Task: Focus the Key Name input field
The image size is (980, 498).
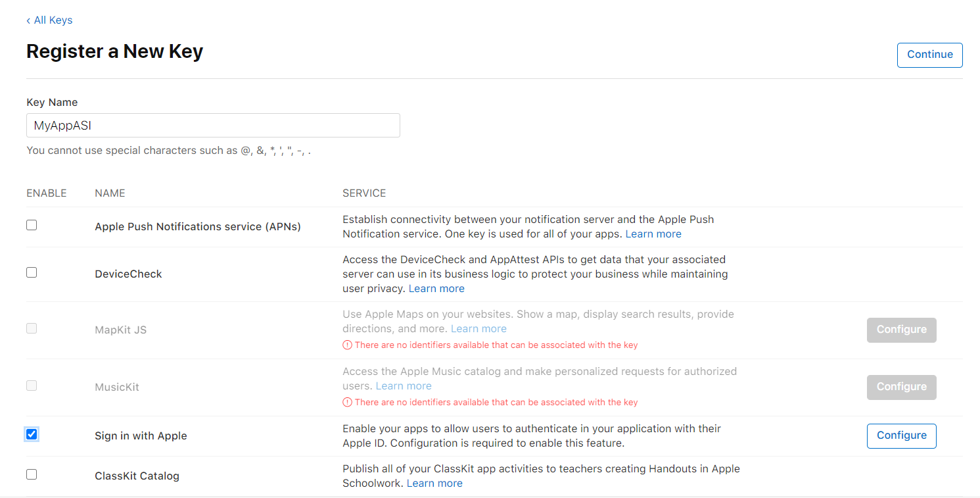Action: coord(213,125)
